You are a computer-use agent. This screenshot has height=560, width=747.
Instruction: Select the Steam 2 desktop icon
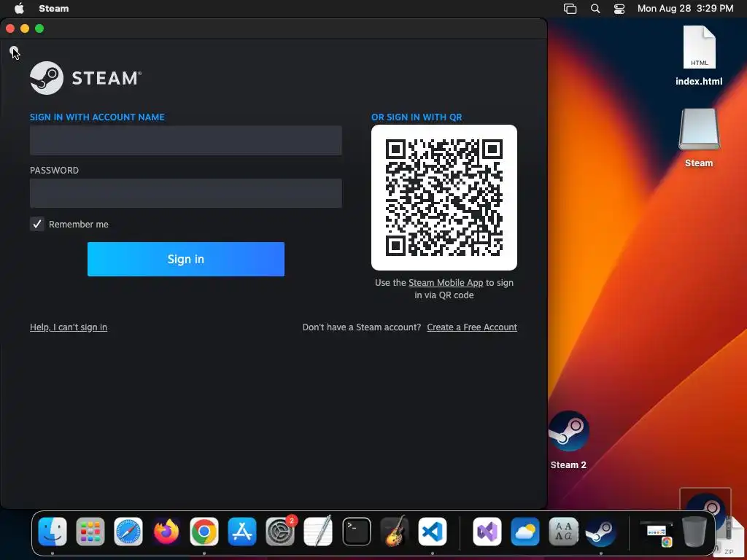click(x=568, y=440)
